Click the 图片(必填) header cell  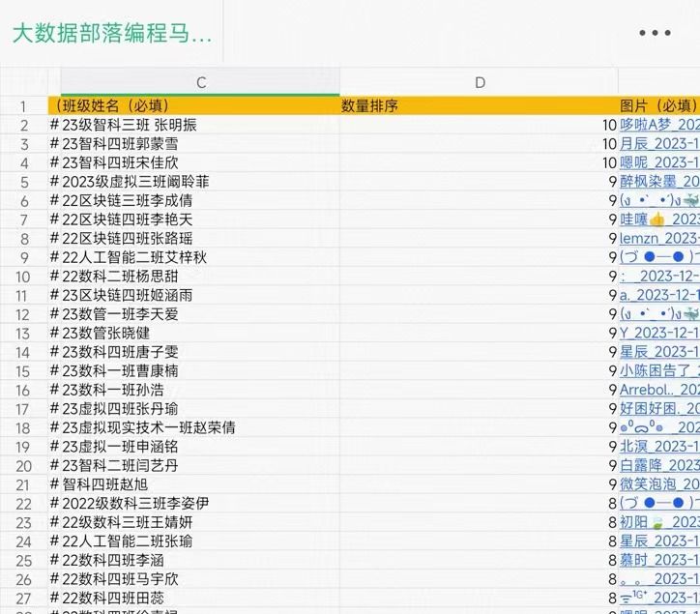[x=658, y=106]
